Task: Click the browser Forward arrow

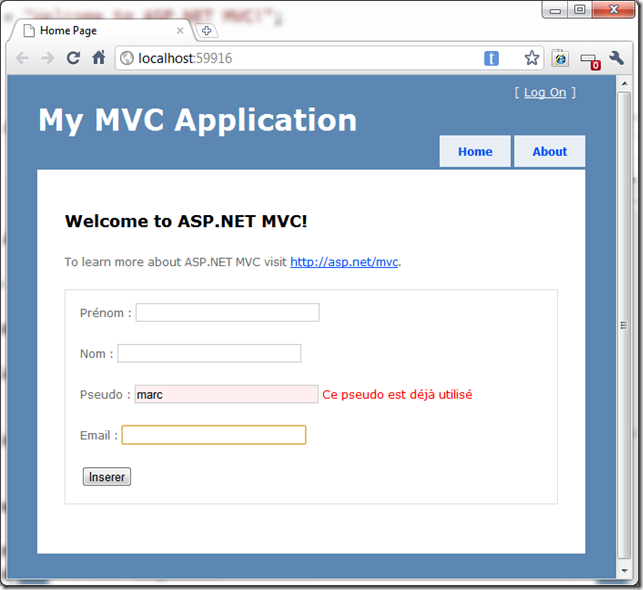Action: click(x=48, y=58)
